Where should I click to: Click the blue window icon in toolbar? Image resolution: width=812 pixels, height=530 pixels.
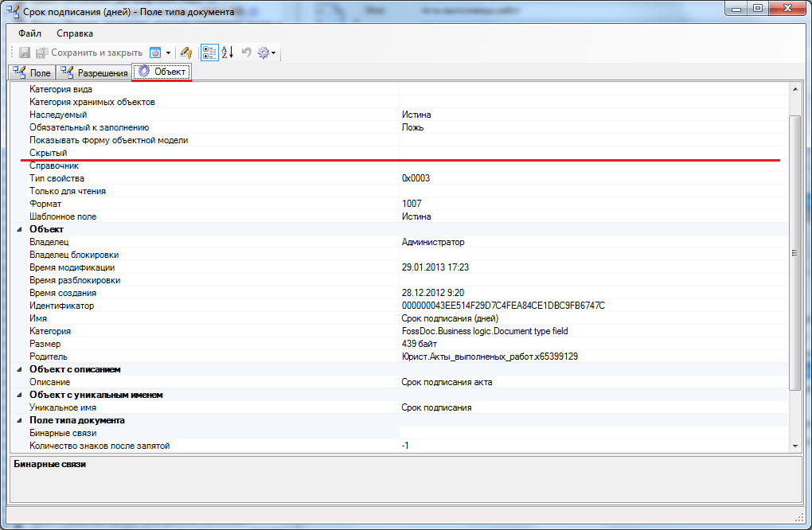pos(156,53)
